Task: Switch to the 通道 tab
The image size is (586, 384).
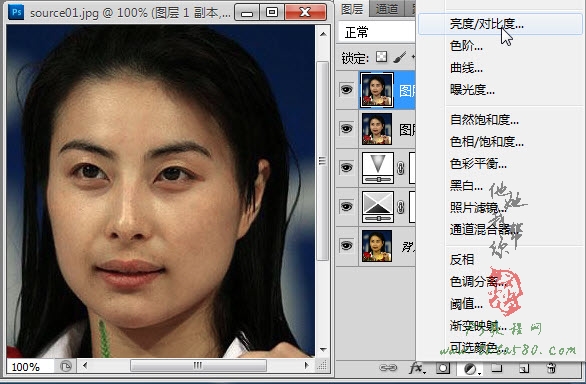Action: click(386, 9)
